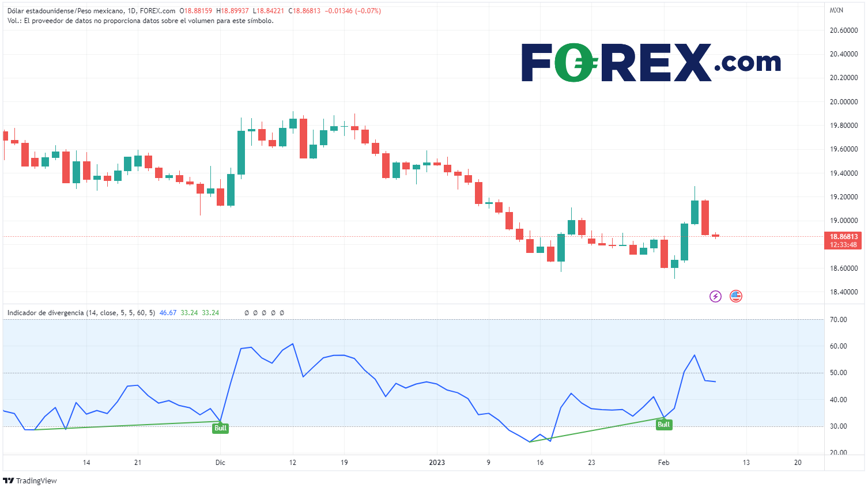Viewport: 868px width, 488px height.
Task: Click the 19.40000 price axis label
Action: 844,173
